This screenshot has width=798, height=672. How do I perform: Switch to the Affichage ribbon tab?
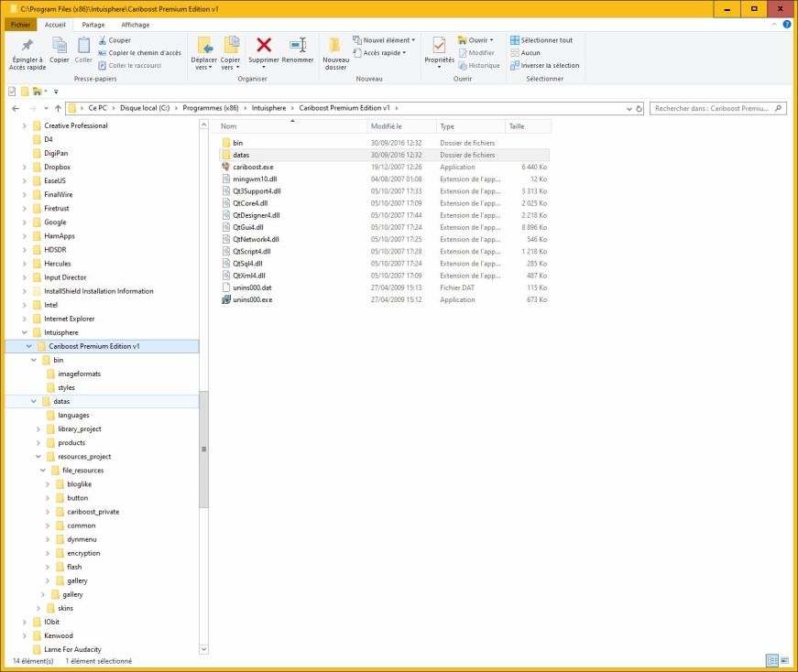click(x=136, y=25)
